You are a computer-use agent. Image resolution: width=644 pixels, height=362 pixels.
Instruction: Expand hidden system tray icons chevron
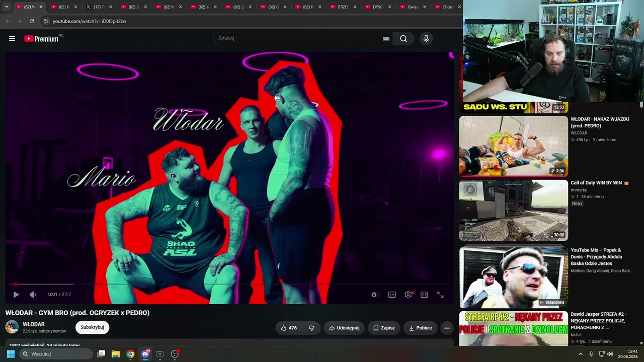click(581, 354)
